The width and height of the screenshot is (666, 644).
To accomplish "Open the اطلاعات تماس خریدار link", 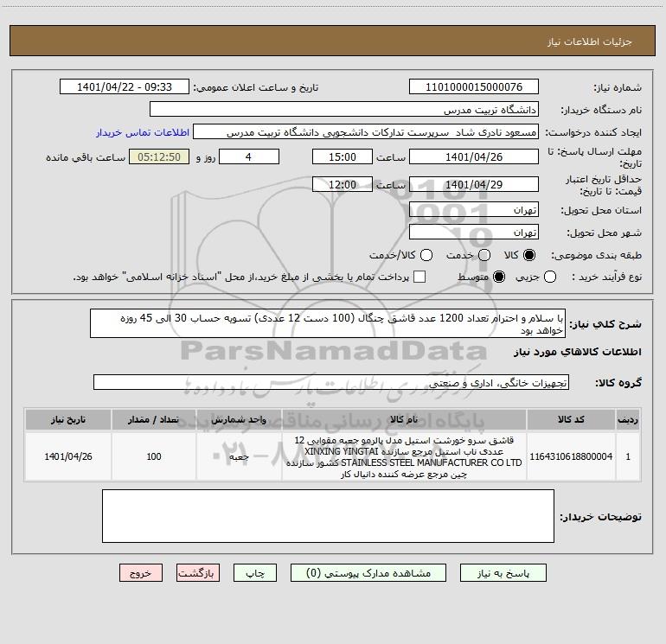I will tap(143, 132).
